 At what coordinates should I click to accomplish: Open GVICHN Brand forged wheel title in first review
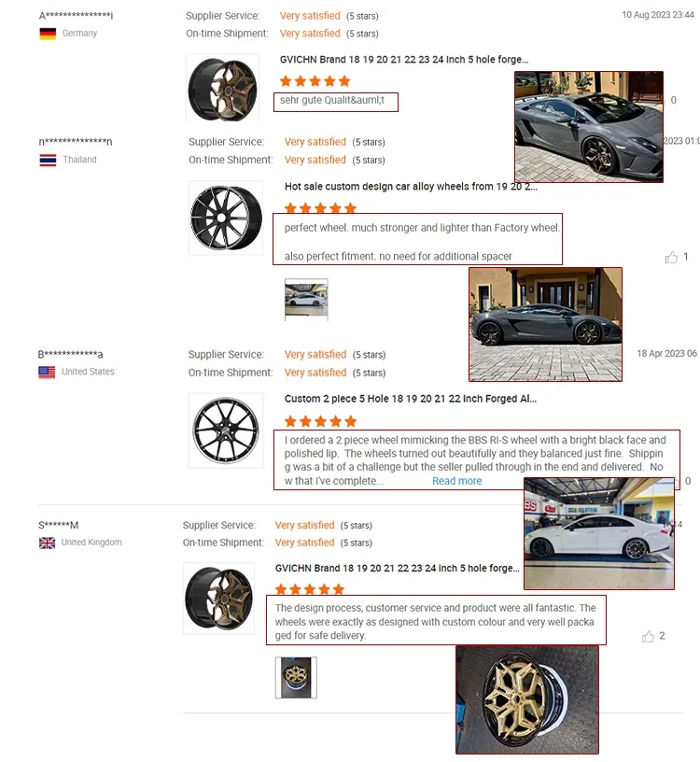pyautogui.click(x=404, y=59)
